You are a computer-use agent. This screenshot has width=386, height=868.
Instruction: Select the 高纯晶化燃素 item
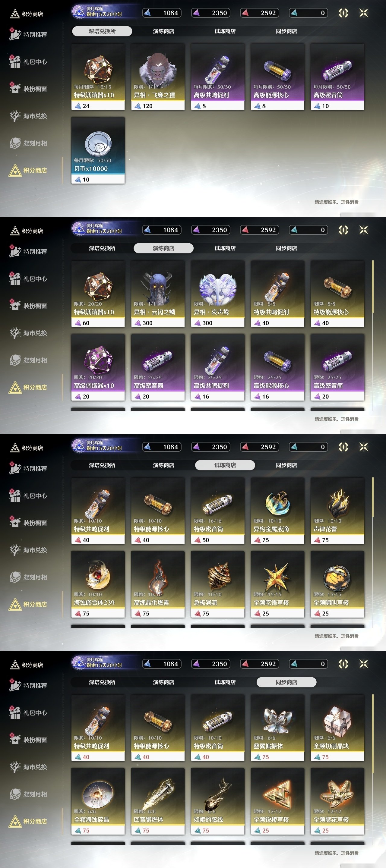click(x=158, y=584)
